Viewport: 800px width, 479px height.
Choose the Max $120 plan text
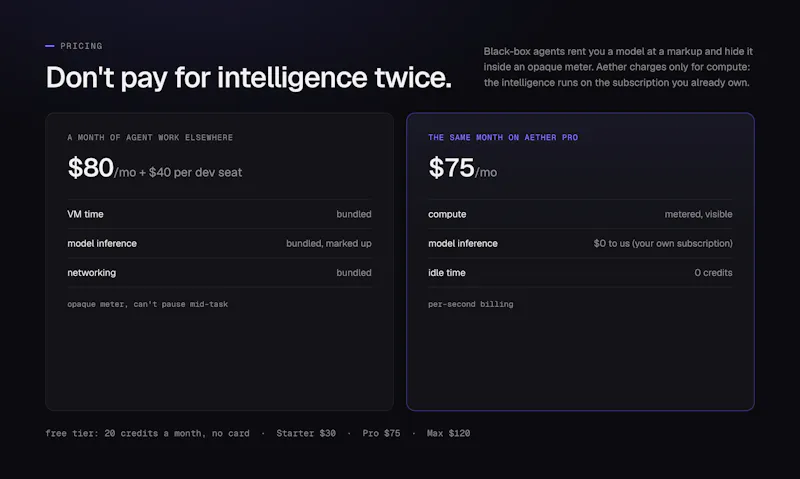point(448,433)
